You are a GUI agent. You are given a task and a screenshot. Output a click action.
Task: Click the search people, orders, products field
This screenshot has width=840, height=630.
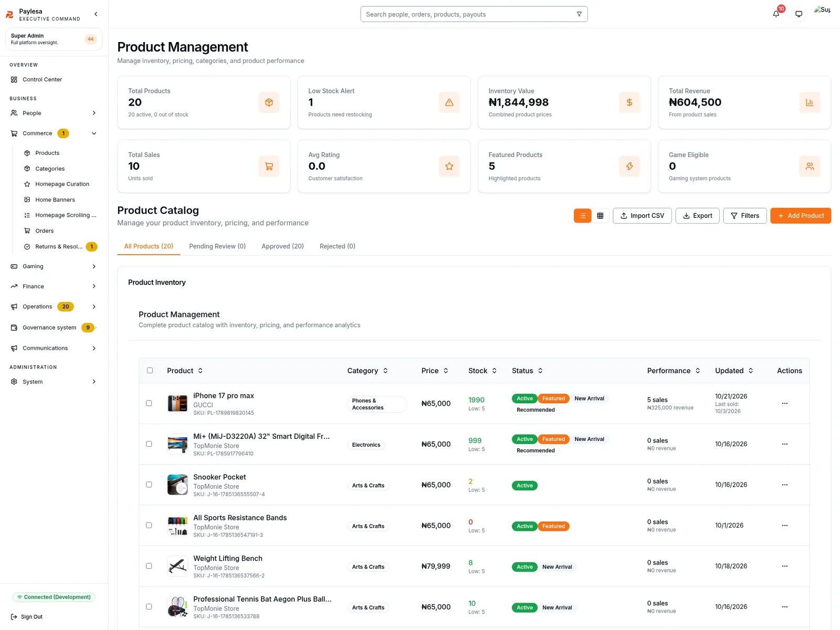pyautogui.click(x=474, y=14)
